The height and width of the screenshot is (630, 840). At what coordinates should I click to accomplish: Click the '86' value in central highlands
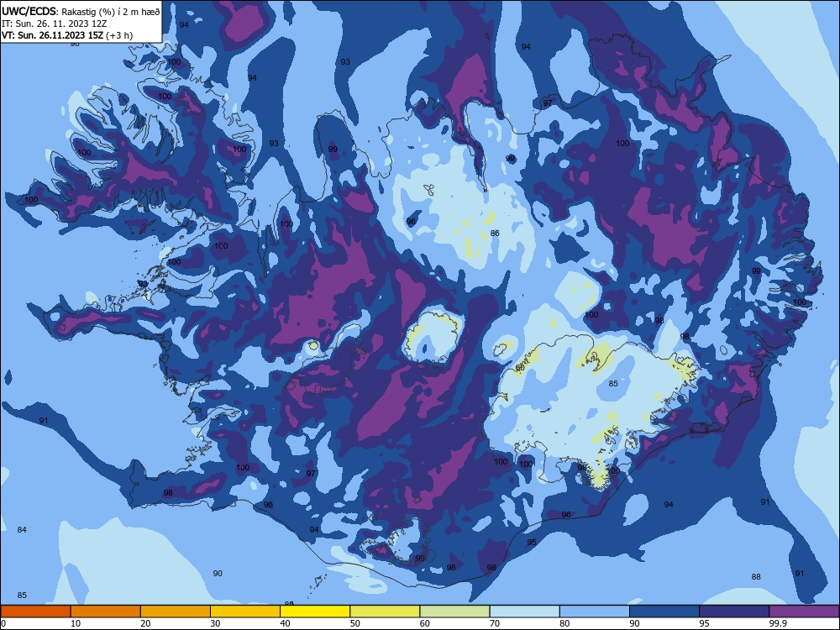[495, 233]
